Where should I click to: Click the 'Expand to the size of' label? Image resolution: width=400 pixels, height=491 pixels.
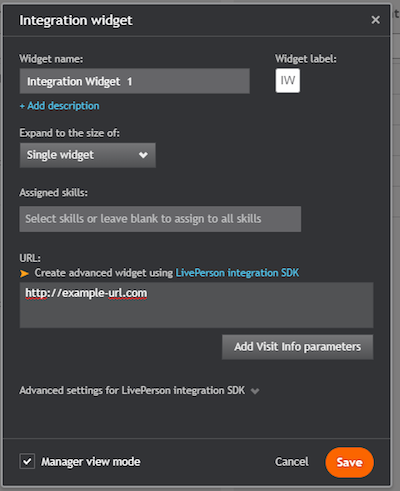(69, 133)
